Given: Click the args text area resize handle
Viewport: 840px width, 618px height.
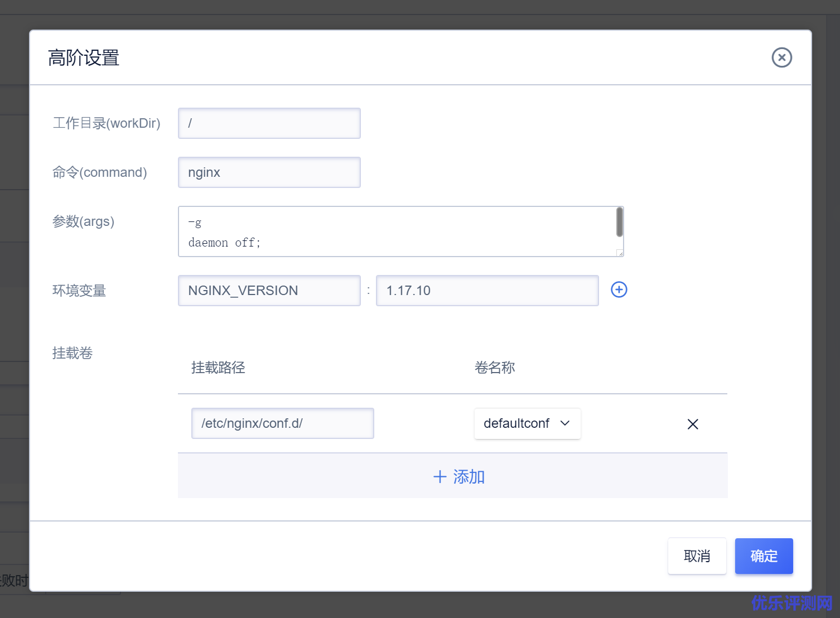Looking at the screenshot, I should tap(620, 253).
